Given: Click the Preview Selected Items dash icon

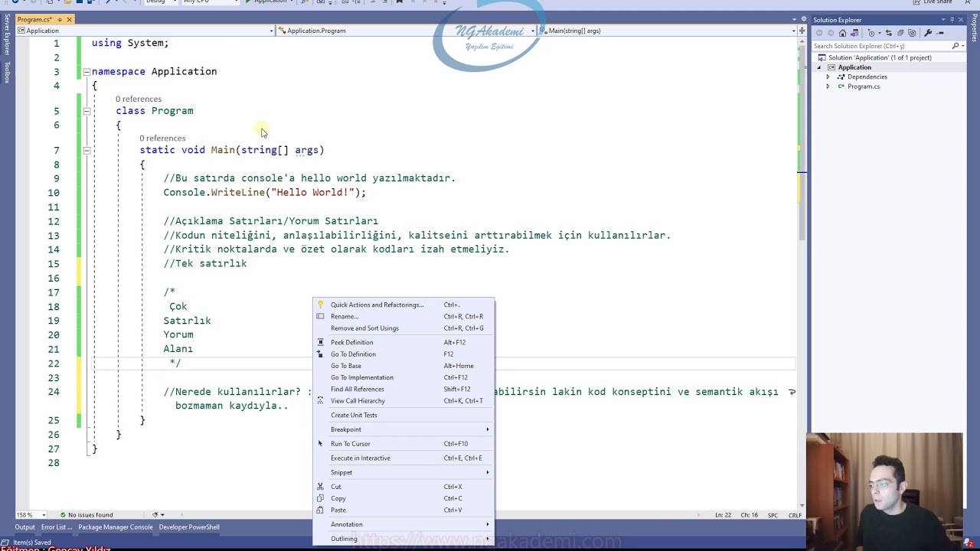Looking at the screenshot, I should click(x=940, y=33).
